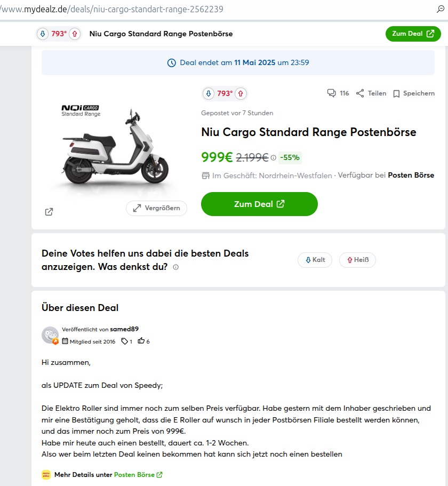Click price info icon beside 2.199€
Viewport: 448px width, 486px height.
coord(274,158)
